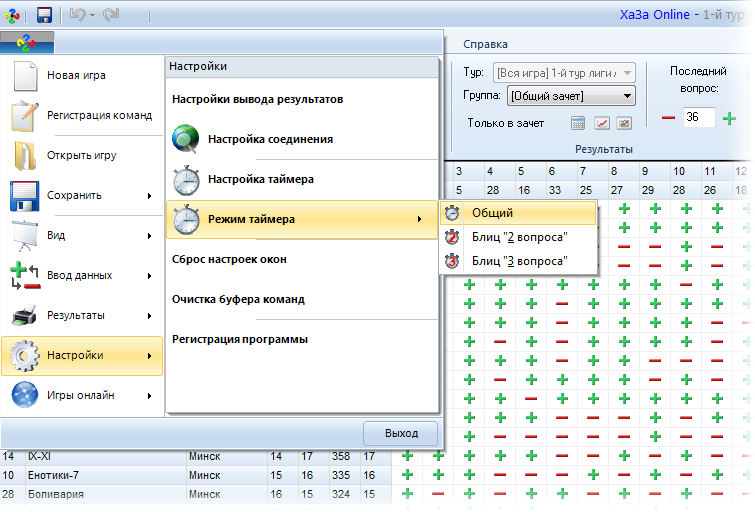
Task: Click the Новая игра blank page icon
Action: point(25,76)
